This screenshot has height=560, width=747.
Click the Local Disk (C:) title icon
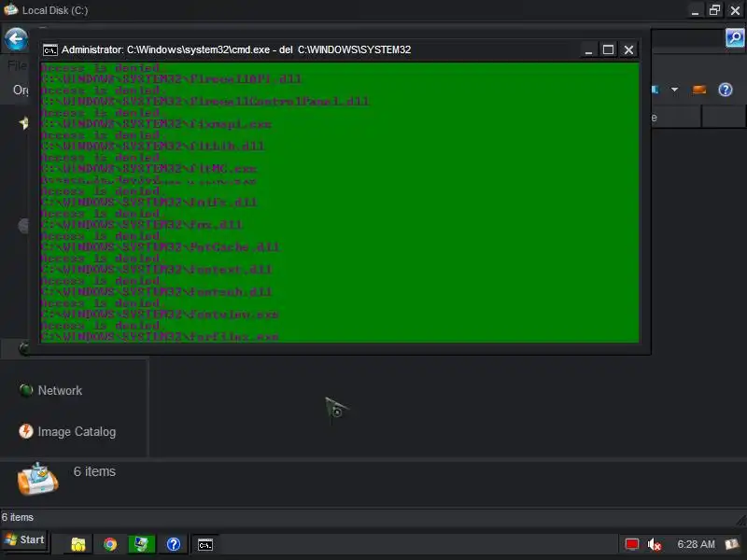coord(10,9)
